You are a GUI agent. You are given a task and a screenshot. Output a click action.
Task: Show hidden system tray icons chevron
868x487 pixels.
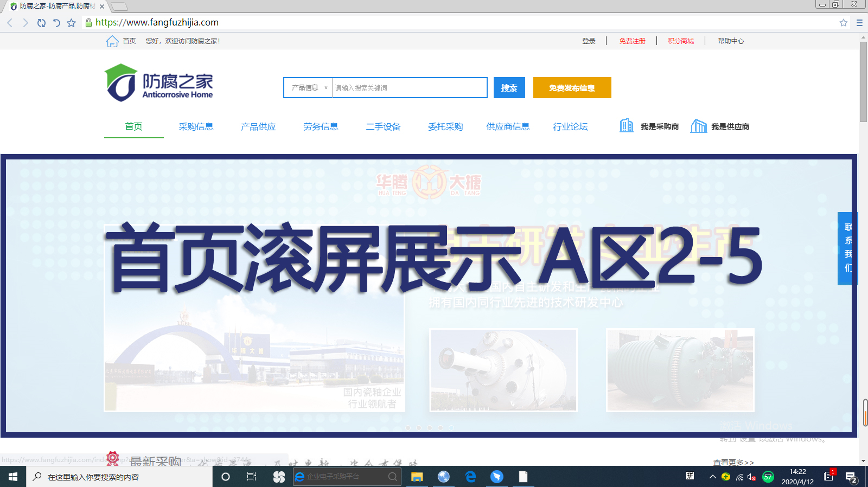(x=712, y=477)
